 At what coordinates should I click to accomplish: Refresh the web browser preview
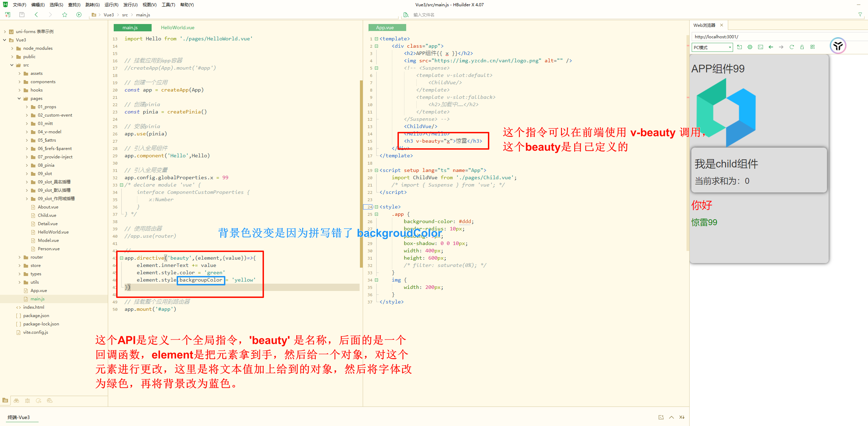point(791,47)
